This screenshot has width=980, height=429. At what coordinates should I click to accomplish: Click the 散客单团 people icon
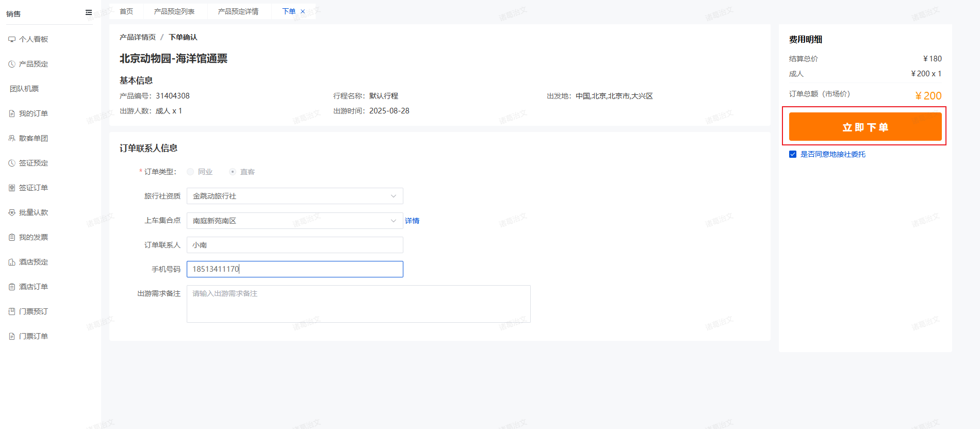click(12, 138)
